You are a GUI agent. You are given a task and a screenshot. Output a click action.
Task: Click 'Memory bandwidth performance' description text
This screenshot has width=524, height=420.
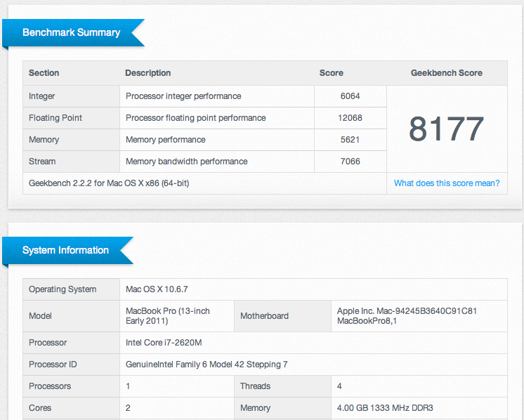[186, 162]
